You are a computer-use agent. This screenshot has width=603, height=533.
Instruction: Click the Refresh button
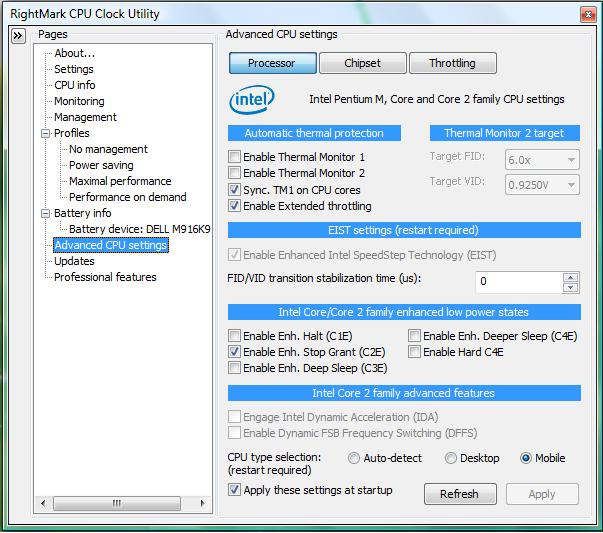pyautogui.click(x=460, y=494)
